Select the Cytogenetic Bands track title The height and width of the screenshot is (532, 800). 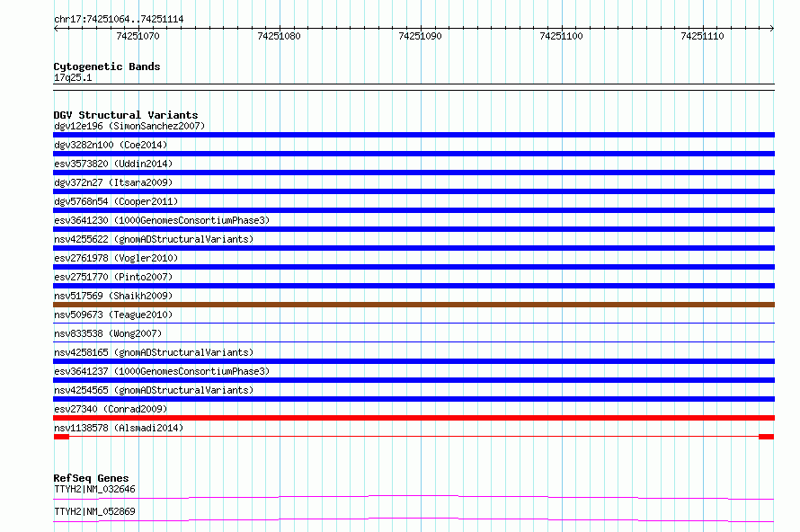tap(107, 66)
